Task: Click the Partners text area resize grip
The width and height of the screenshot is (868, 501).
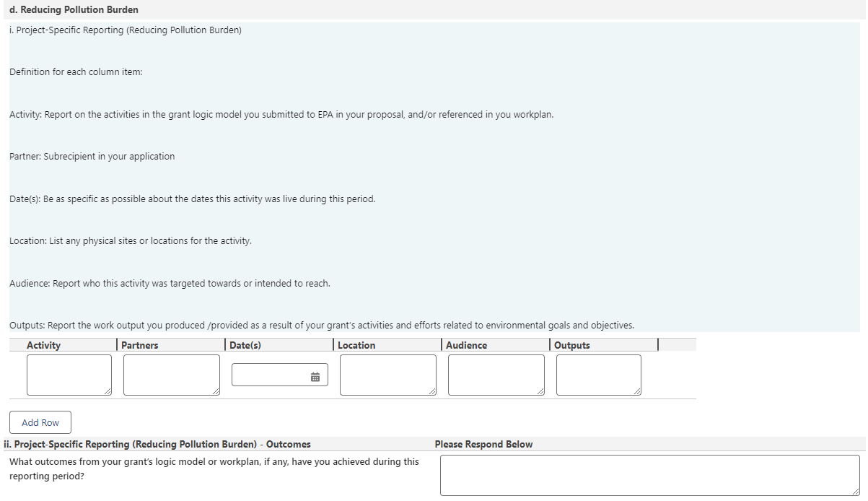Action: click(x=216, y=392)
